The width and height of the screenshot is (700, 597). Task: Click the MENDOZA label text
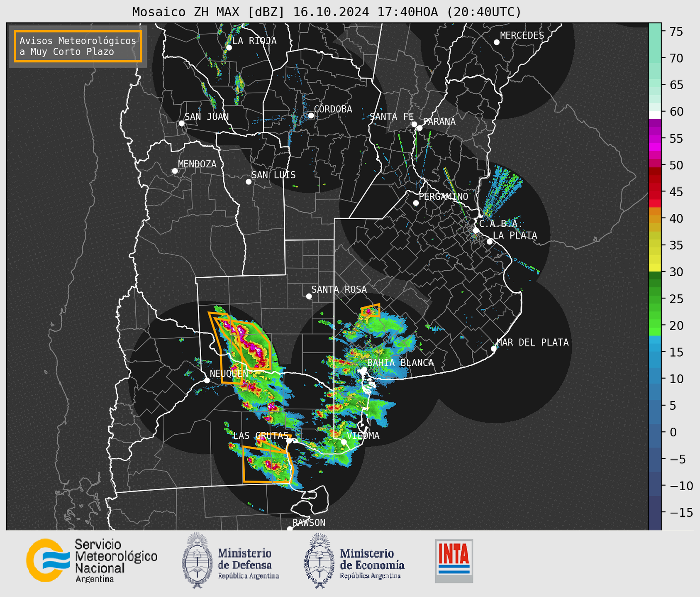coord(197,164)
